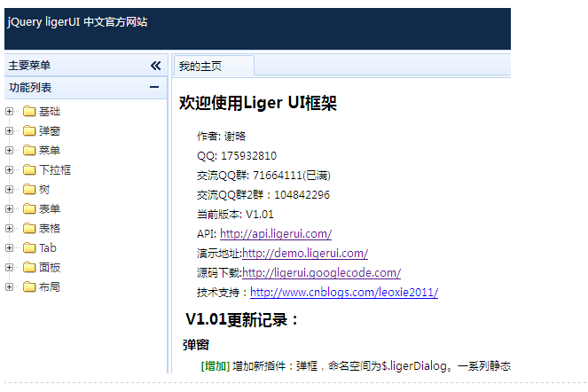Collapse the 主要菜单 sidebar with double-chevron icon
This screenshot has height=392, width=588.
155,66
